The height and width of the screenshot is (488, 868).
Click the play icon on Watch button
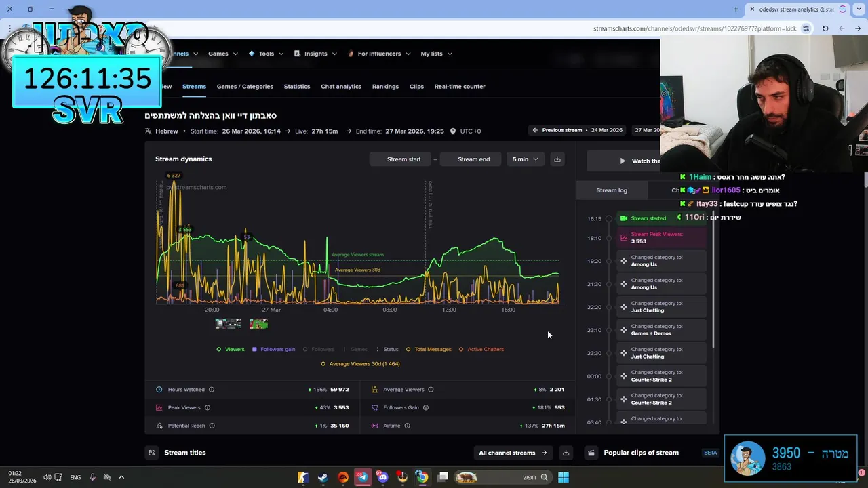pyautogui.click(x=623, y=161)
